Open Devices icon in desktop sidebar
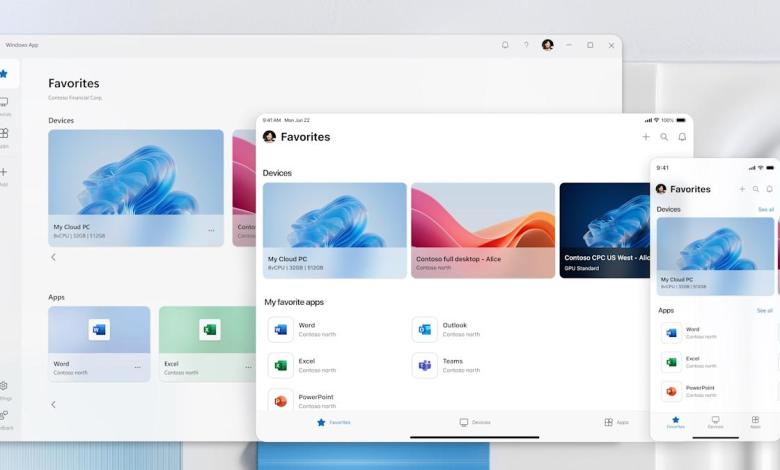The height and width of the screenshot is (470, 780). coord(4,102)
